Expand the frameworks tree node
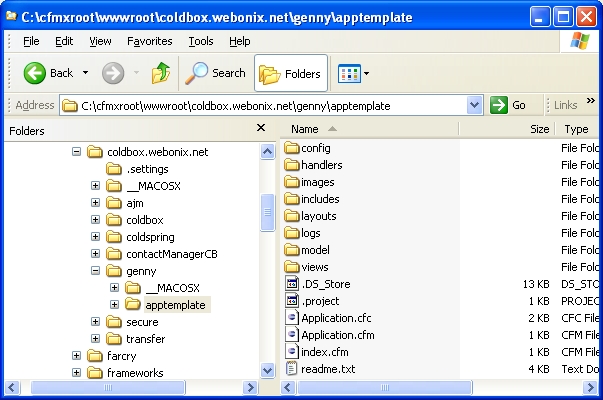This screenshot has height=400, width=603. point(77,372)
